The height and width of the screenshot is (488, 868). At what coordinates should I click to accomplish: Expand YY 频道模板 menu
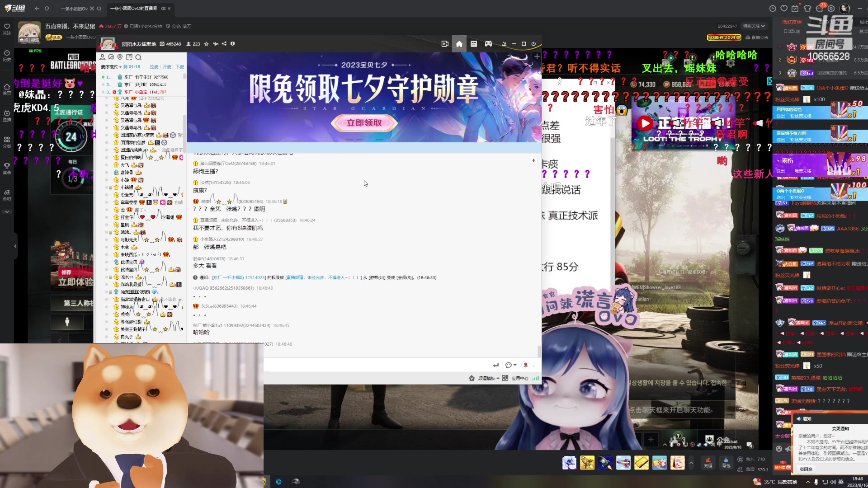pyautogui.click(x=489, y=378)
